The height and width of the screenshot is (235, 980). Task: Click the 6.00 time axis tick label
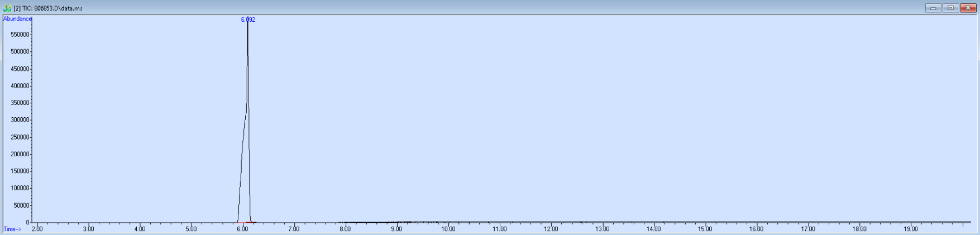pos(242,229)
